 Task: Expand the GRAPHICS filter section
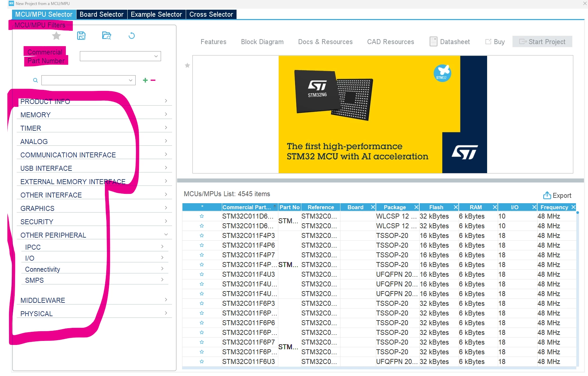pos(95,208)
